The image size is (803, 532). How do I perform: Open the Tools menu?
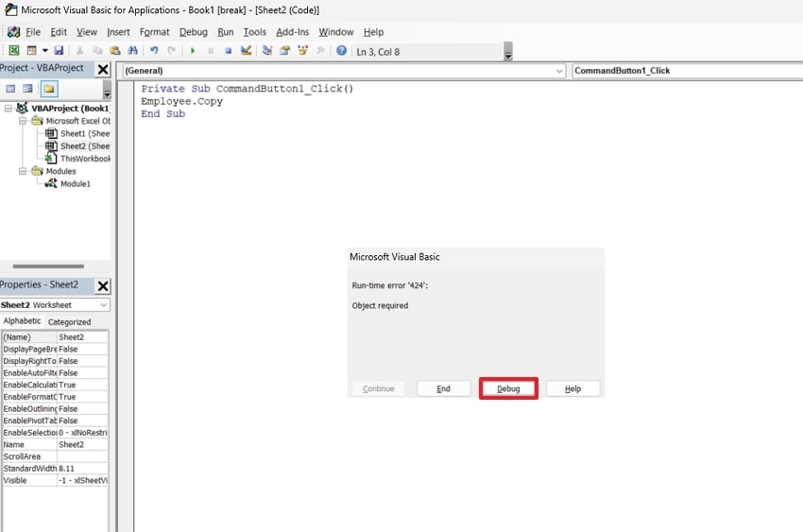coord(254,32)
